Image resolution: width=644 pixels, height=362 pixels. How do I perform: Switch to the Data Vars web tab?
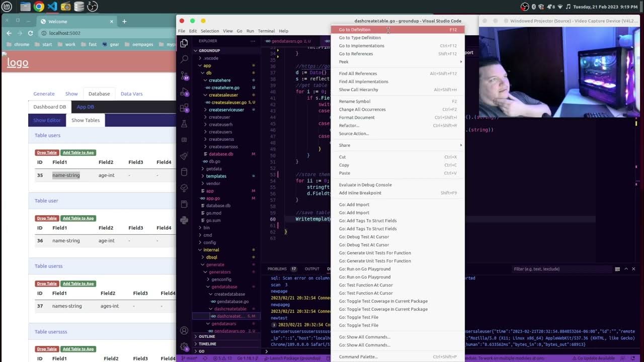(131, 94)
